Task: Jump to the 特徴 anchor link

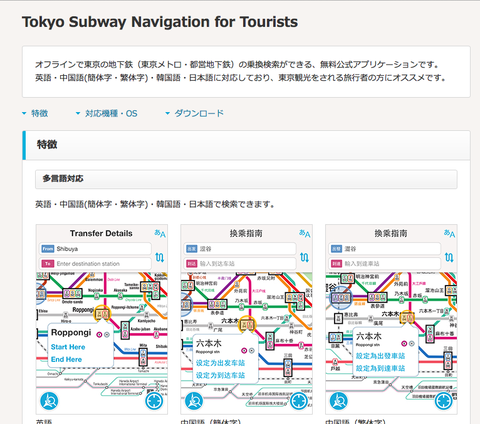Action: pyautogui.click(x=40, y=113)
